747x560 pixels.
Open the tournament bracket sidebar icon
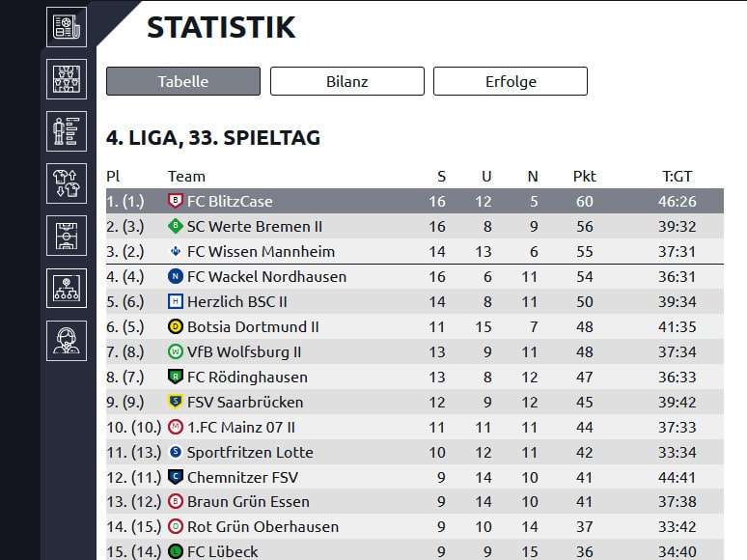(67, 288)
